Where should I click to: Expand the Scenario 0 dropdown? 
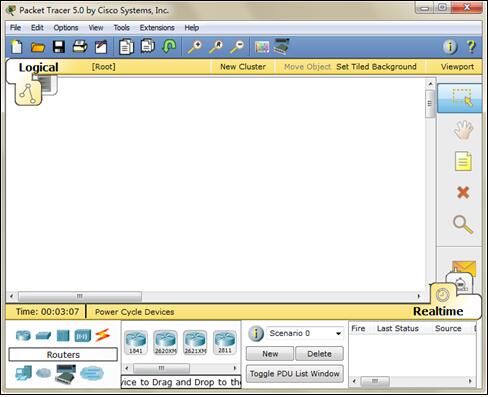click(x=338, y=333)
